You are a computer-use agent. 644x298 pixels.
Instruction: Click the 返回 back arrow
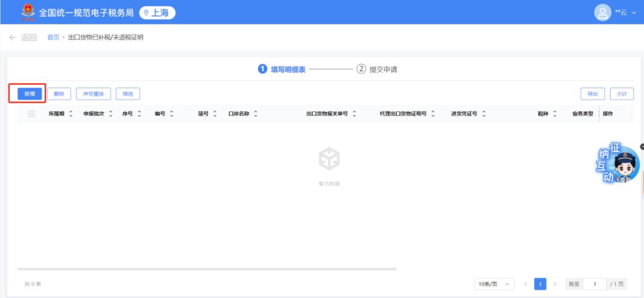pos(13,38)
